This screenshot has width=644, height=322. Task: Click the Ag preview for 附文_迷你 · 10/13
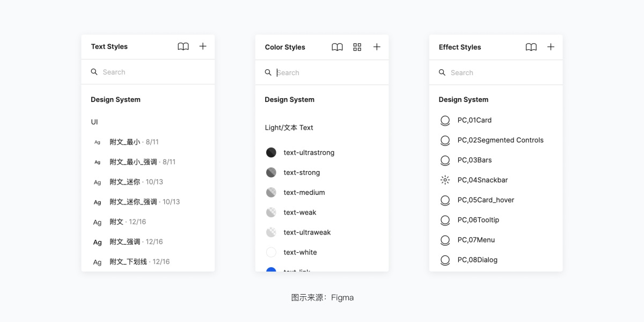pos(97,182)
